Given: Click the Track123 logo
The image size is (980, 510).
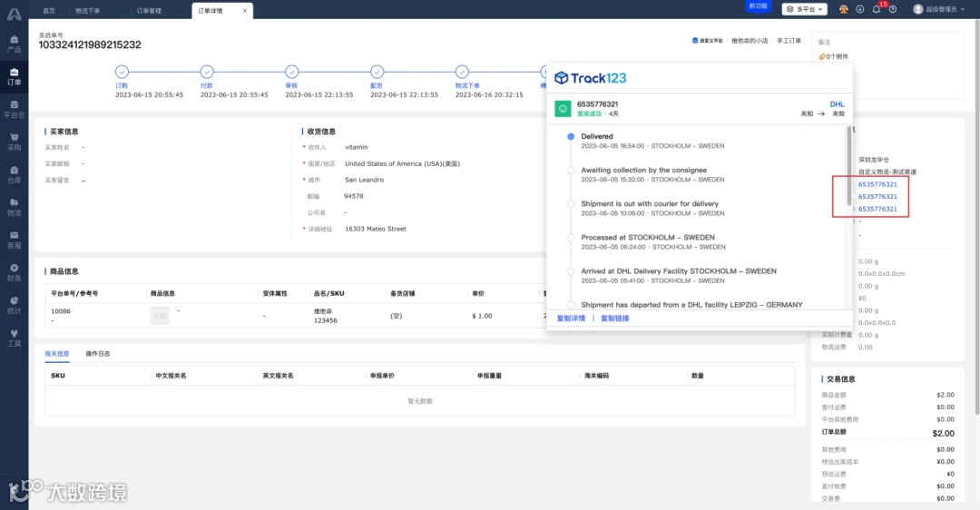Looking at the screenshot, I should (591, 78).
